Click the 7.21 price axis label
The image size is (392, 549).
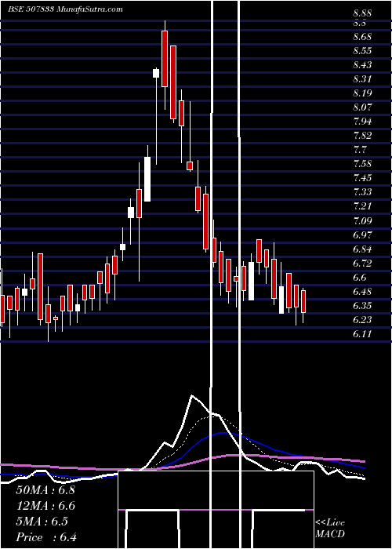click(362, 206)
